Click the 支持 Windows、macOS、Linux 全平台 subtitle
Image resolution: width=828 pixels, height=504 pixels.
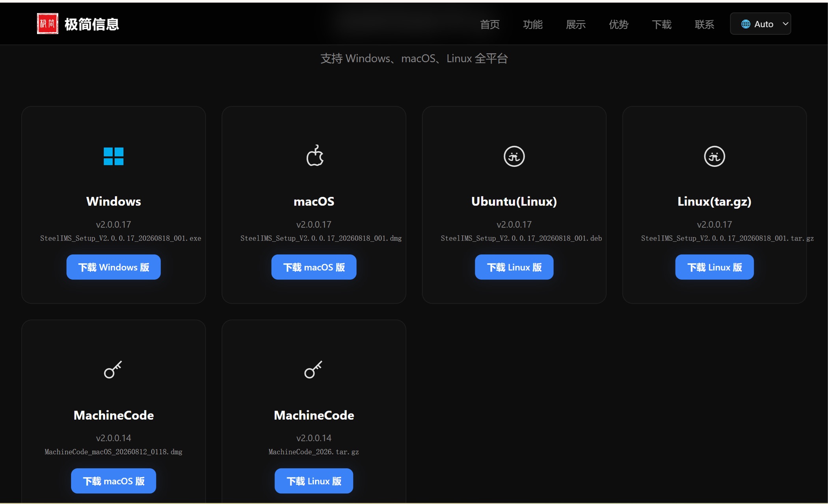coord(414,59)
